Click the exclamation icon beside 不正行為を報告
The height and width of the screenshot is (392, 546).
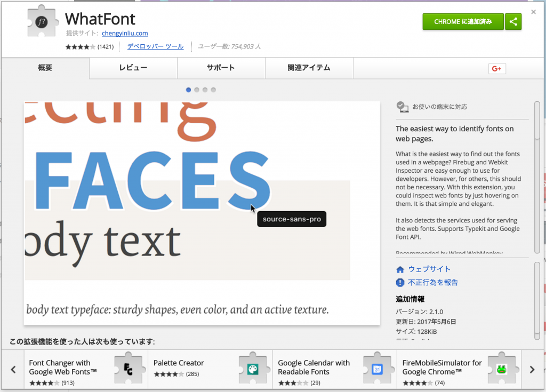click(400, 283)
